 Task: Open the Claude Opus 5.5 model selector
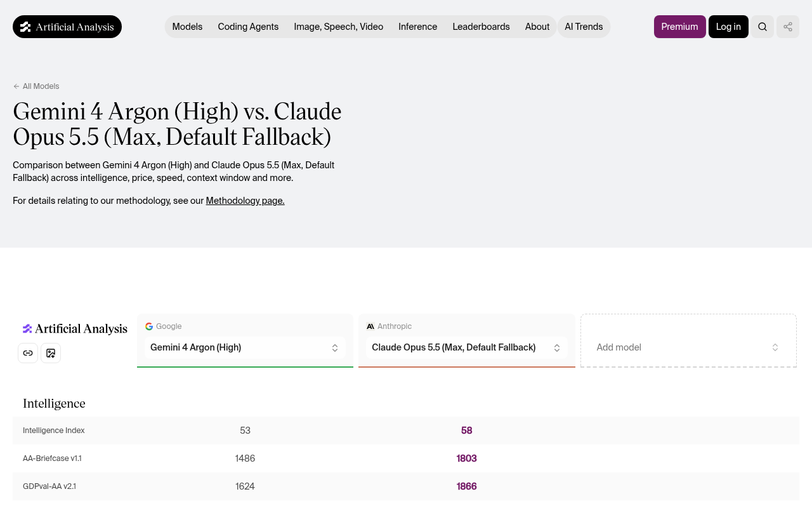[466, 347]
